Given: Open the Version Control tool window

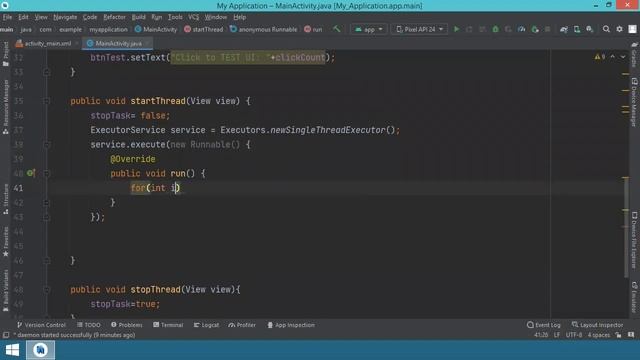Looking at the screenshot, I should point(41,325).
